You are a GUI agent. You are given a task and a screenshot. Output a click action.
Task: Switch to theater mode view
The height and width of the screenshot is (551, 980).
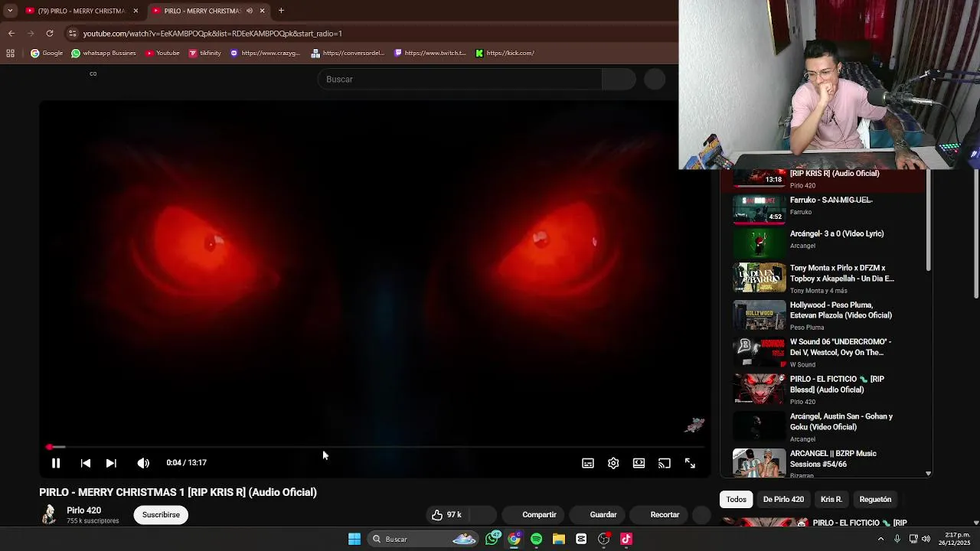click(x=639, y=463)
